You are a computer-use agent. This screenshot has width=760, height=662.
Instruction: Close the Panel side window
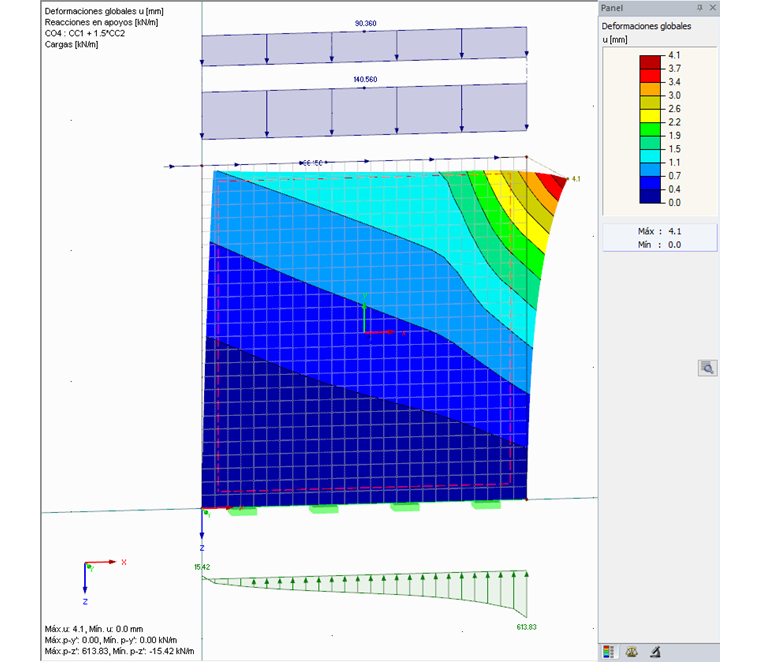point(712,8)
